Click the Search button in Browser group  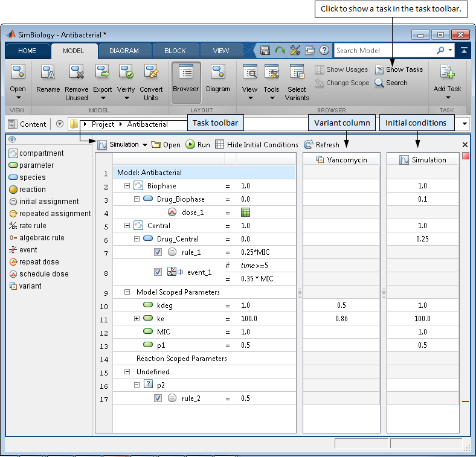tap(391, 83)
